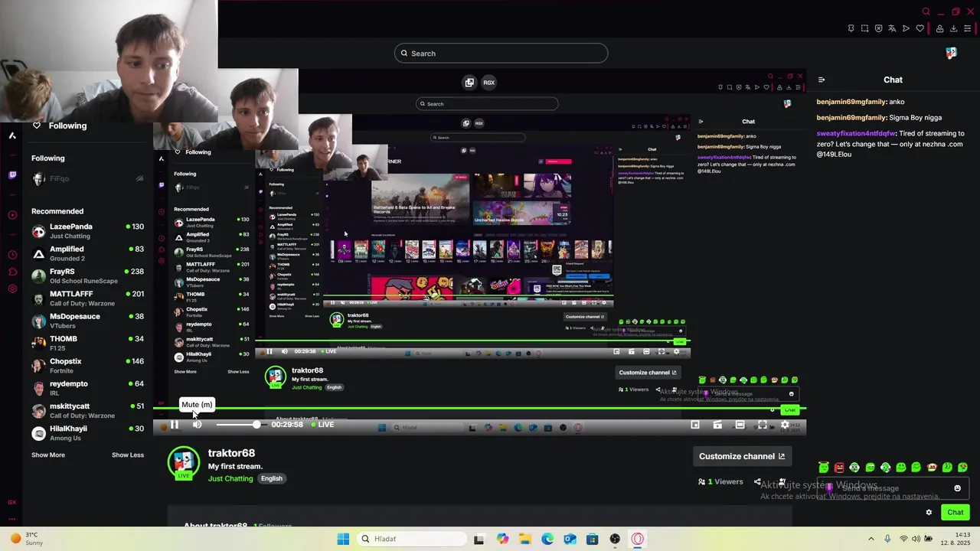Collapse the Chat panel with arrow icon
Screen dimensions: 980x551
point(822,80)
